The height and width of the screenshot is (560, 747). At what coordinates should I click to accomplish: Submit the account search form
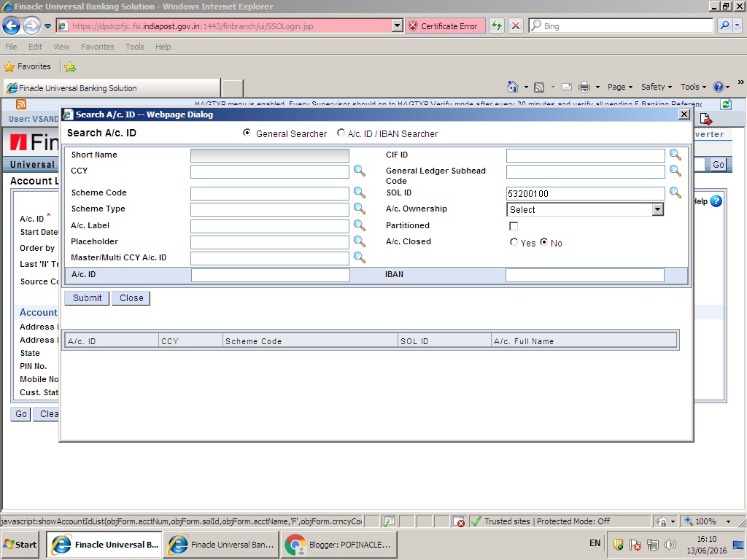[86, 297]
